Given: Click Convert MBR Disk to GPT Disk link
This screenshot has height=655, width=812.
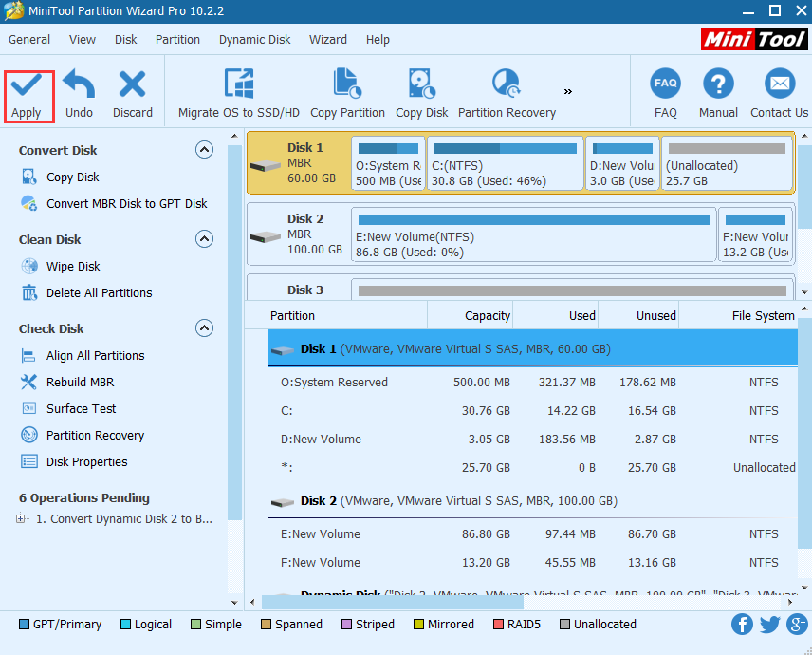Looking at the screenshot, I should tap(127, 204).
